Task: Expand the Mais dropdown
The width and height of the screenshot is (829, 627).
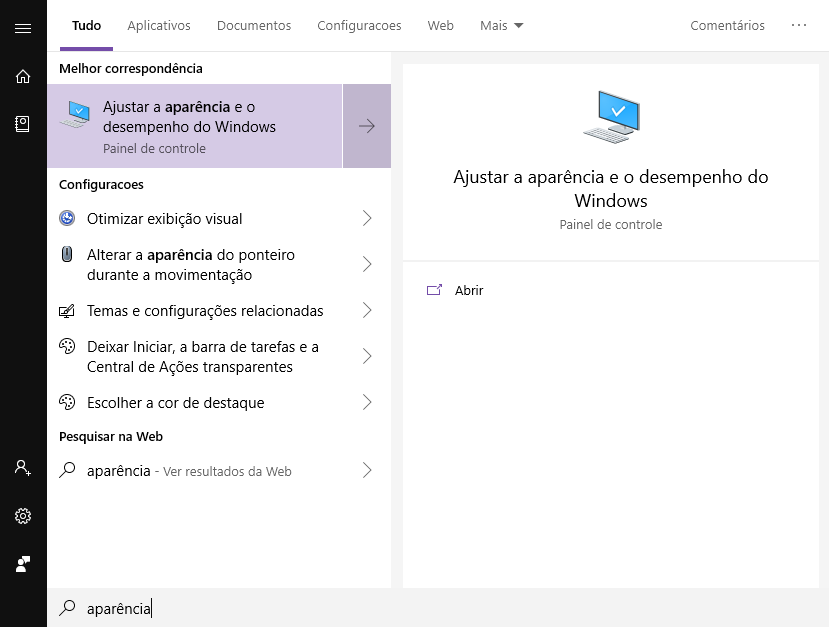Action: tap(501, 25)
